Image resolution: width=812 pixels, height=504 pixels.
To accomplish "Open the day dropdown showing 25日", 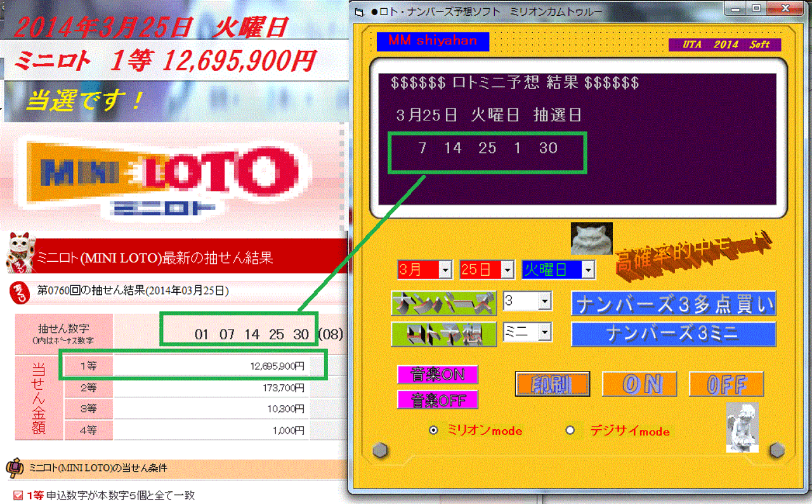I will pyautogui.click(x=508, y=269).
